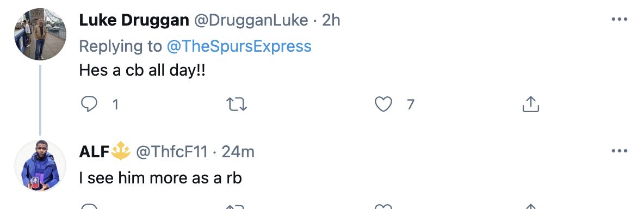Image resolution: width=644 pixels, height=209 pixels.
Task: Open the 2h timestamp permalink
Action: click(x=331, y=20)
